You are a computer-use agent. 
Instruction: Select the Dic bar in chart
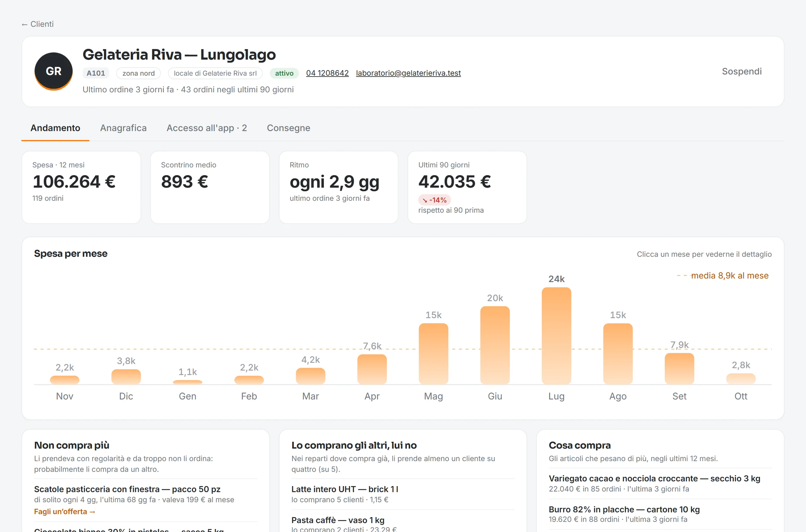126,377
